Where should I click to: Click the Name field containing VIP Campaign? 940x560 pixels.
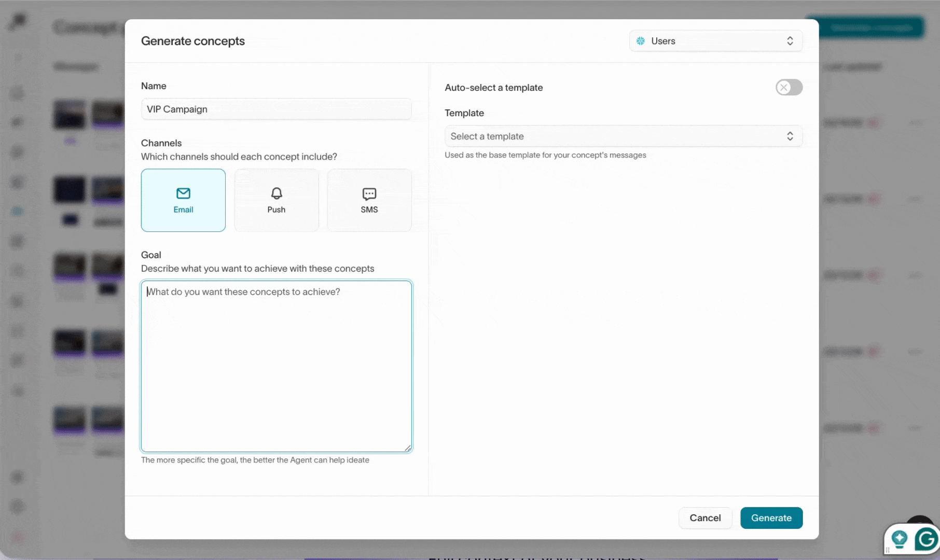(276, 109)
